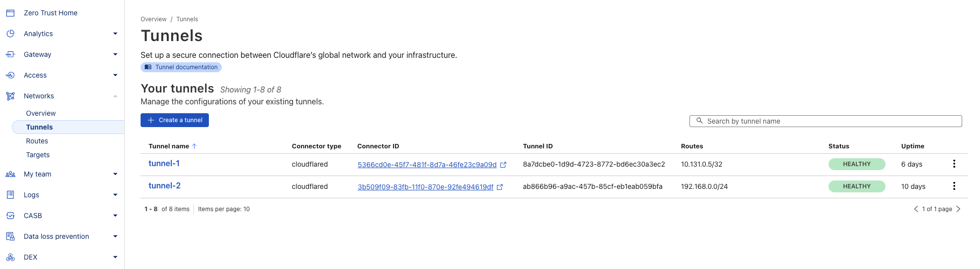Click the Search by tunnel name field

coord(826,121)
